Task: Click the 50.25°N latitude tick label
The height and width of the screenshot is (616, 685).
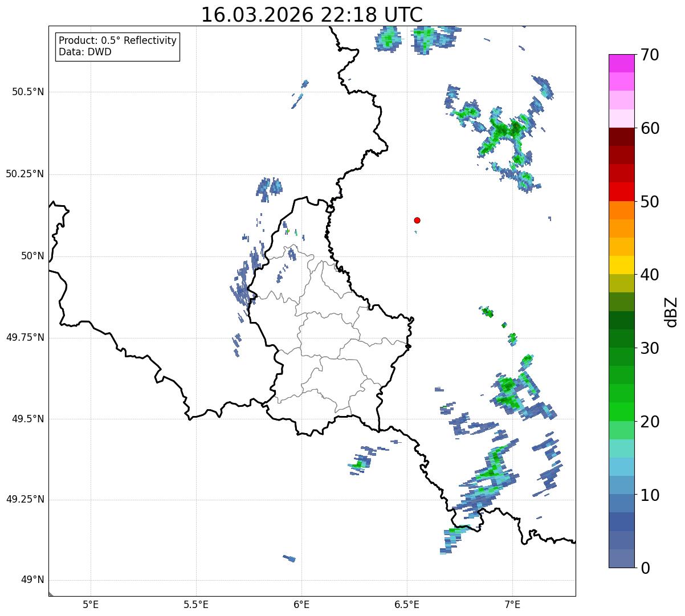Action: click(25, 174)
